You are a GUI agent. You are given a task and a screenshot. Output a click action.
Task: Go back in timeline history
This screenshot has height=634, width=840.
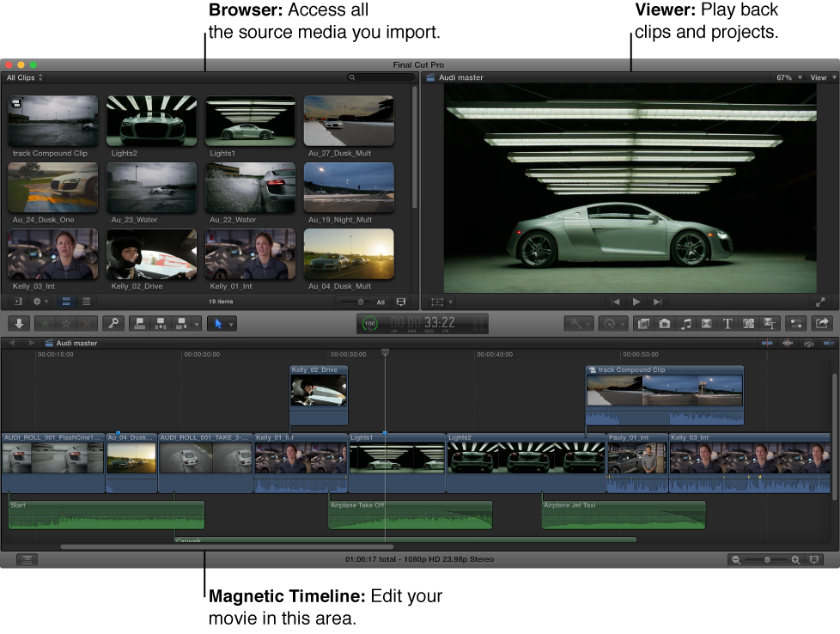click(12, 343)
